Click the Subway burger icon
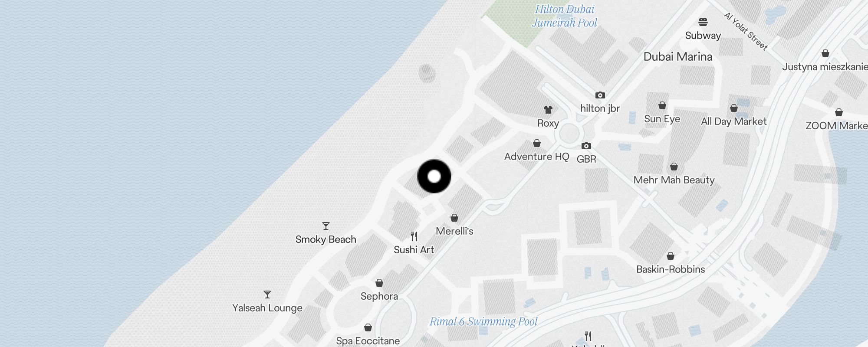Image resolution: width=868 pixels, height=347 pixels. click(703, 22)
